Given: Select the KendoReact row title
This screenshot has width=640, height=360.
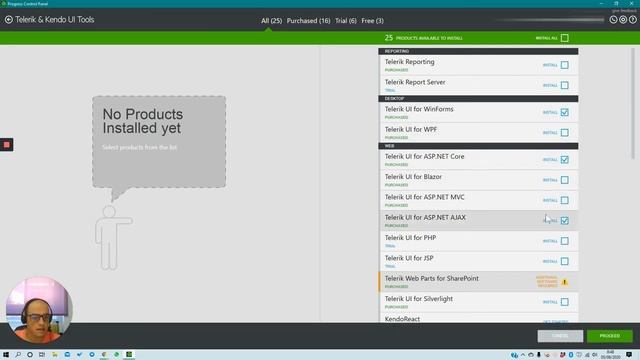Looking at the screenshot, I should [x=402, y=319].
